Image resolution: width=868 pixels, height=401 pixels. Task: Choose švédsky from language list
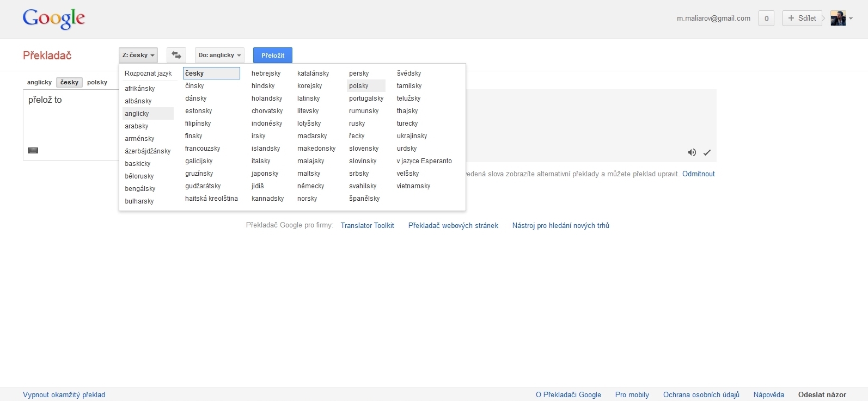409,73
